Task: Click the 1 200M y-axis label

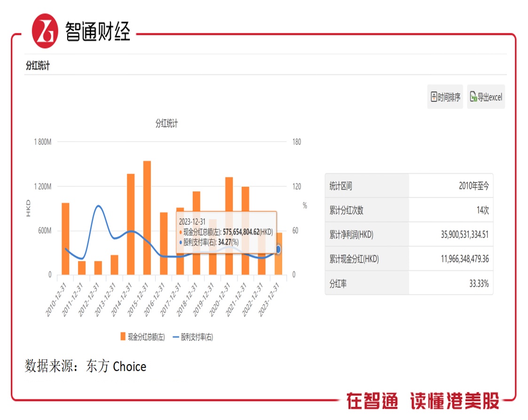Action: [x=43, y=187]
